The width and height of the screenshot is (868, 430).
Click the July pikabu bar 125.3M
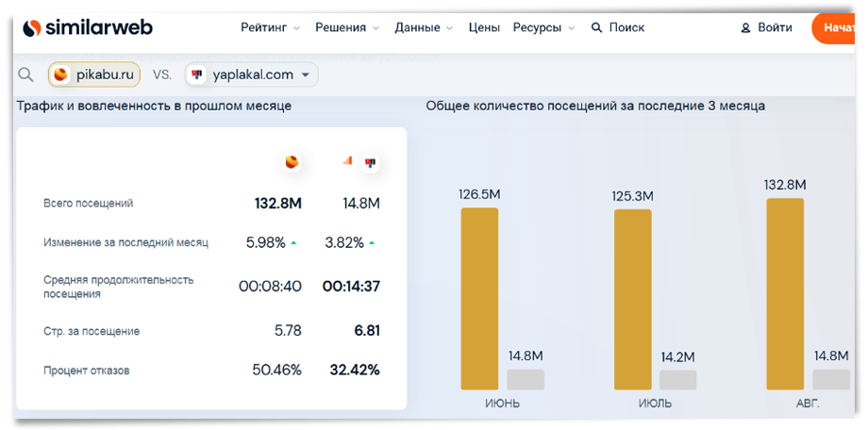coord(633,299)
